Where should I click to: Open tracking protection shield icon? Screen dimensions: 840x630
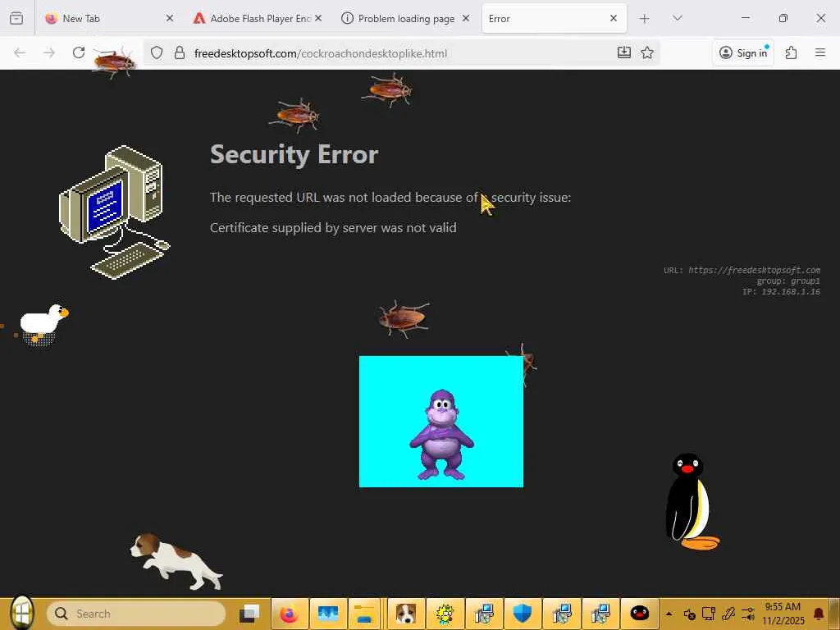point(157,52)
